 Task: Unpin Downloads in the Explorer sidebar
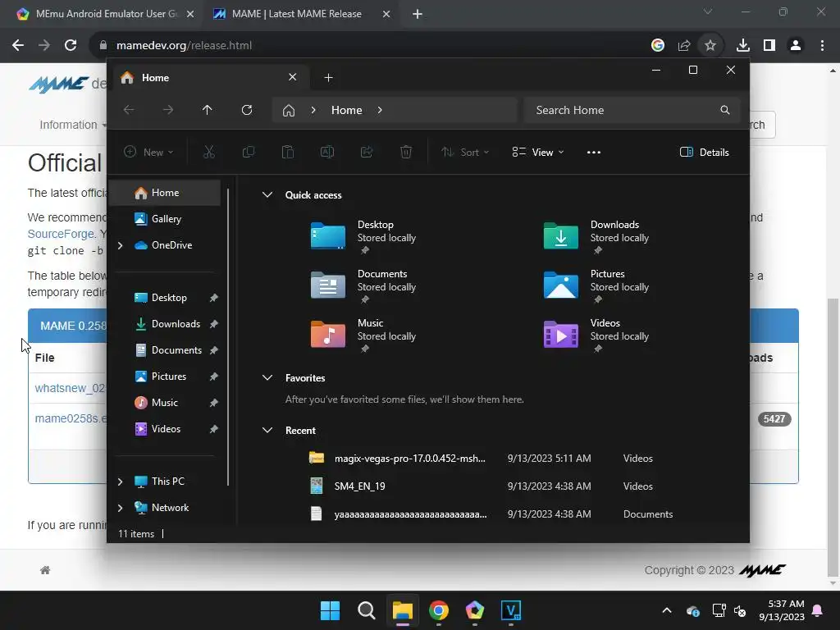[x=214, y=324]
